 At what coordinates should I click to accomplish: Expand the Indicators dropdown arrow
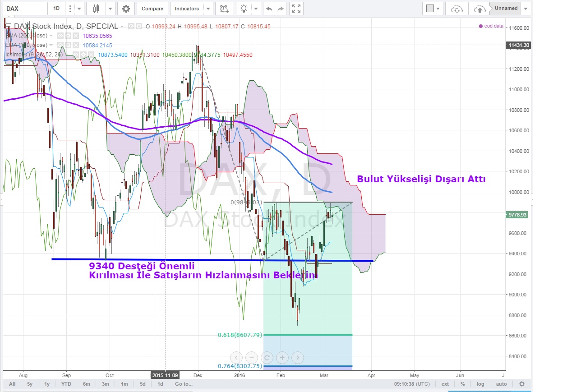coord(207,9)
